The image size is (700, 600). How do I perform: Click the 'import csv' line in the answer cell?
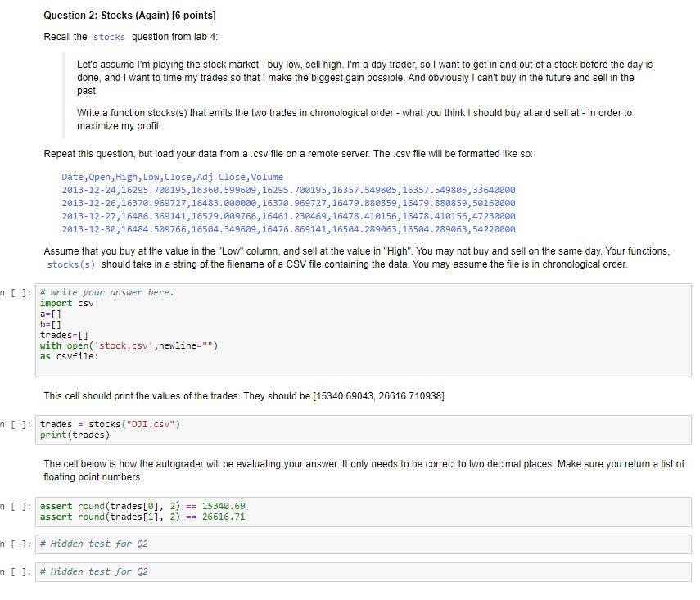[x=67, y=303]
